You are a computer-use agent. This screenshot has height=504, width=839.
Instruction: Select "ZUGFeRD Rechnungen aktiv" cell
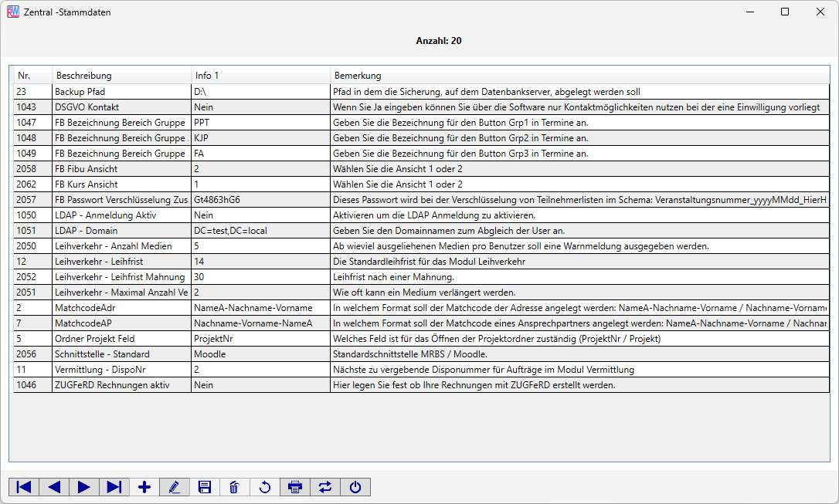[121, 386]
